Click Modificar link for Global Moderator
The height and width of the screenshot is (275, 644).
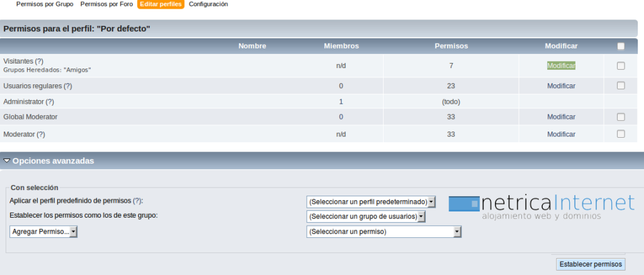[561, 116]
